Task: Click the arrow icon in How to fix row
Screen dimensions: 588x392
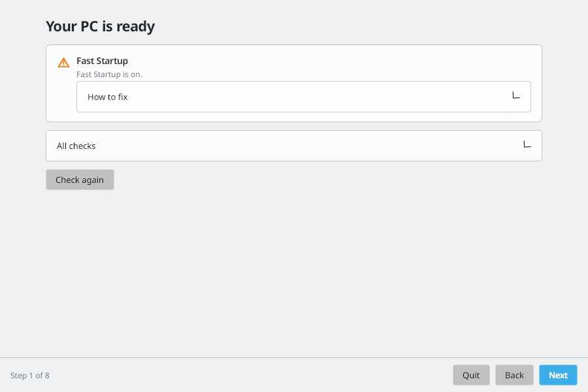Action: pyautogui.click(x=516, y=95)
